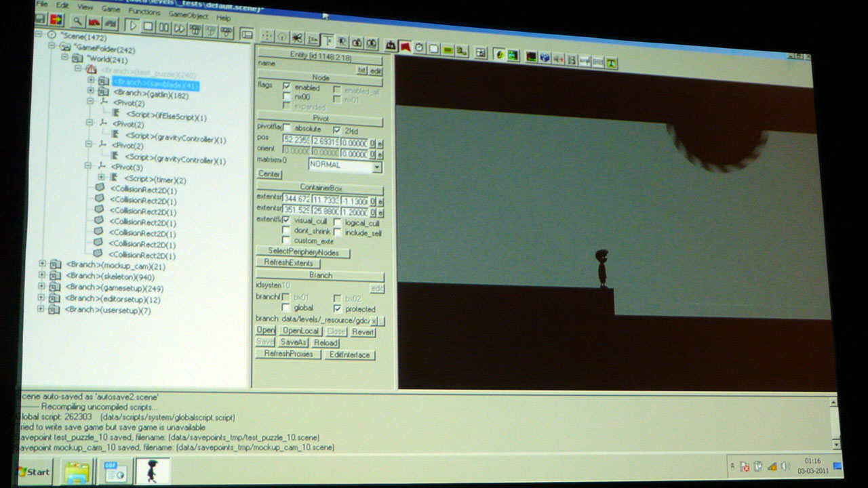This screenshot has width=868, height=488.
Task: Click the red undo arrow icon
Action: 94,22
